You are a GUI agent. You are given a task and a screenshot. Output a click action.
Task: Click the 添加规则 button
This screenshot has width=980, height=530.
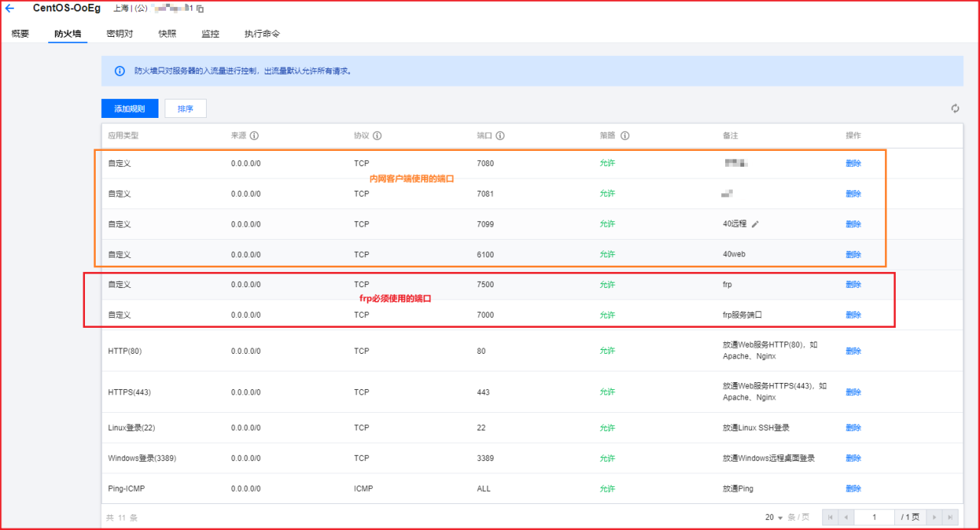[x=129, y=109]
